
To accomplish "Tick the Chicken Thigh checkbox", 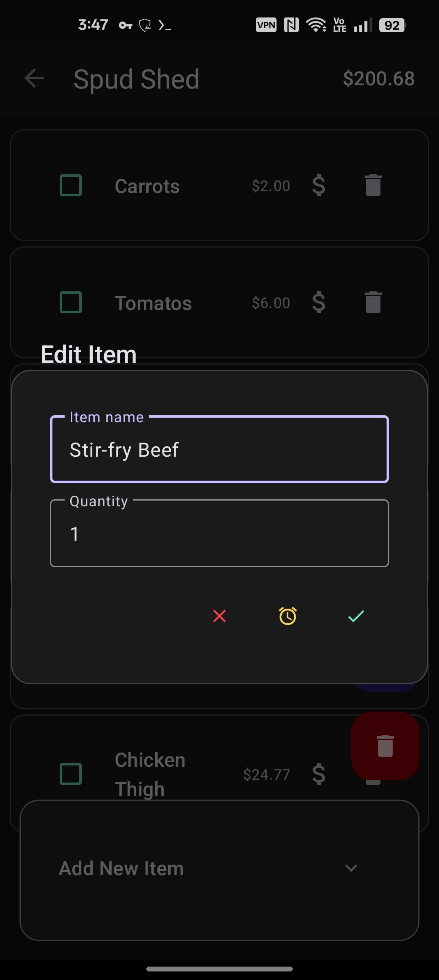I will pos(71,774).
